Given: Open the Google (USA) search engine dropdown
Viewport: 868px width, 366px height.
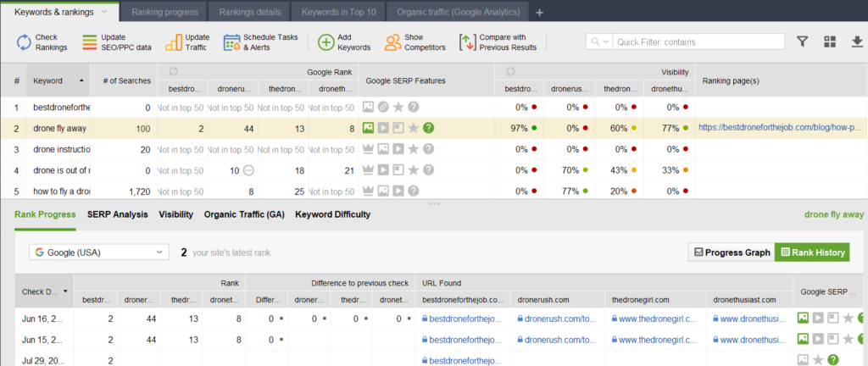Looking at the screenshot, I should pos(100,252).
